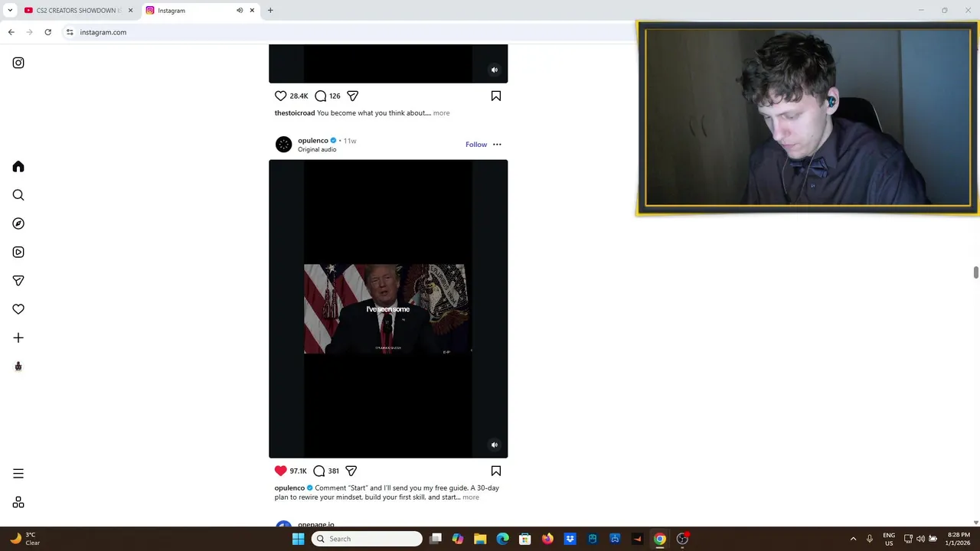Unlike opulenco post with 97.1K likes

pos(280,471)
